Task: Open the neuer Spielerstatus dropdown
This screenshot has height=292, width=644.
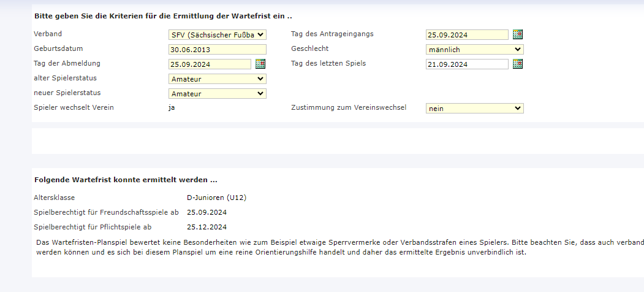Action: [217, 93]
